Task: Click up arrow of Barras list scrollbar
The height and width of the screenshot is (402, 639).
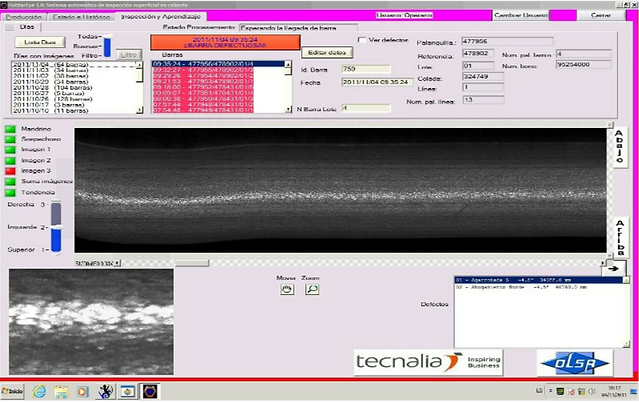Action: tap(289, 64)
